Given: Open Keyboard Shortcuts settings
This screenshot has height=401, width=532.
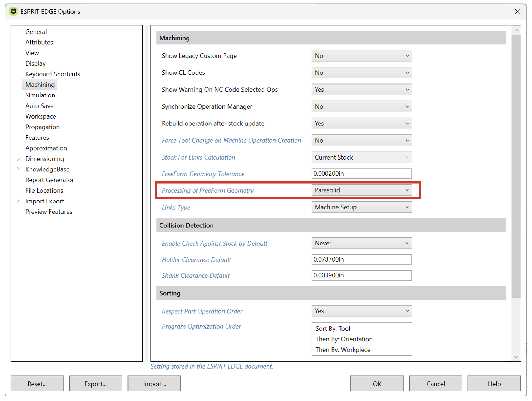Looking at the screenshot, I should [x=53, y=74].
